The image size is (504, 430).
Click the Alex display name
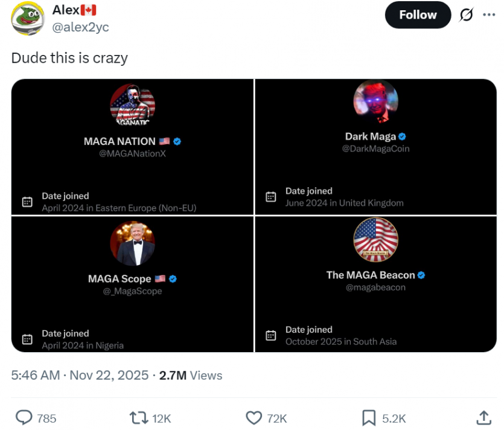(65, 10)
